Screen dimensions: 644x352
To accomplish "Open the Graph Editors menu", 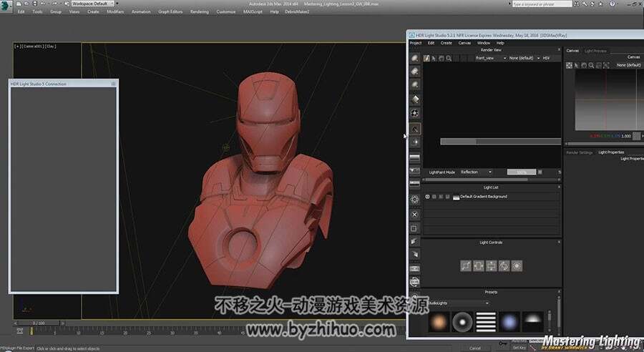I will tap(170, 11).
